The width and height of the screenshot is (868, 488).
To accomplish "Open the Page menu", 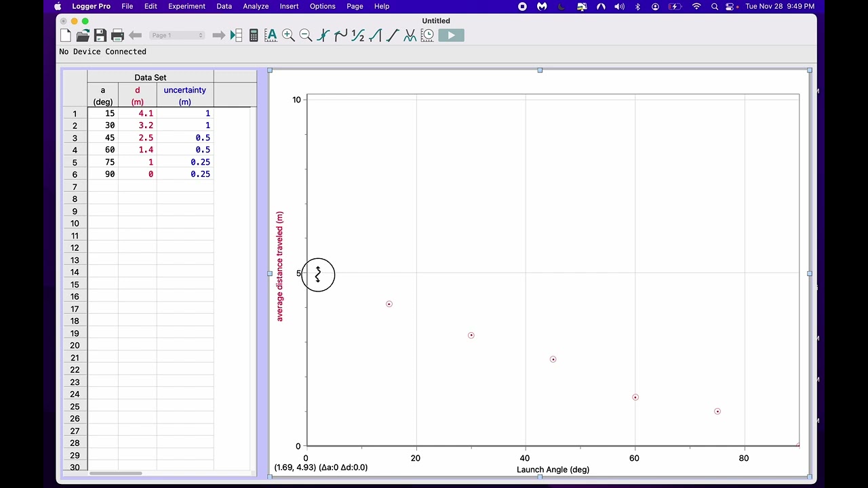I will click(x=355, y=6).
